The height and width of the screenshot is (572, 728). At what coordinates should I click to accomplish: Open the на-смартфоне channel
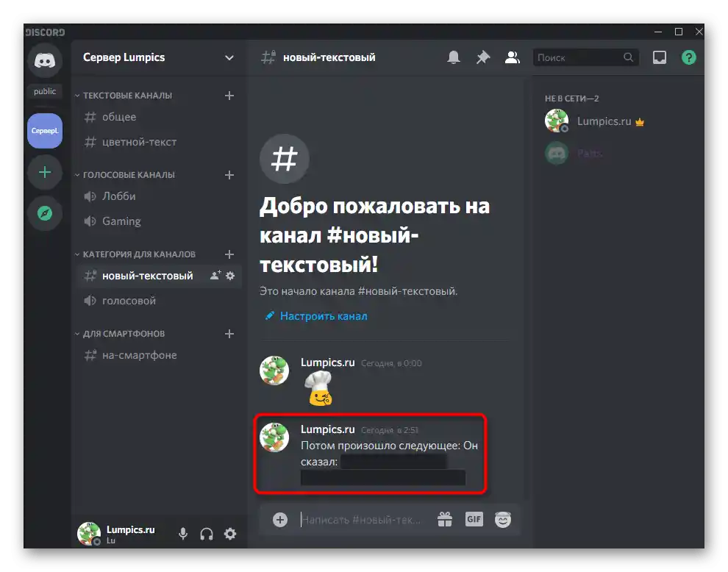[x=158, y=355]
